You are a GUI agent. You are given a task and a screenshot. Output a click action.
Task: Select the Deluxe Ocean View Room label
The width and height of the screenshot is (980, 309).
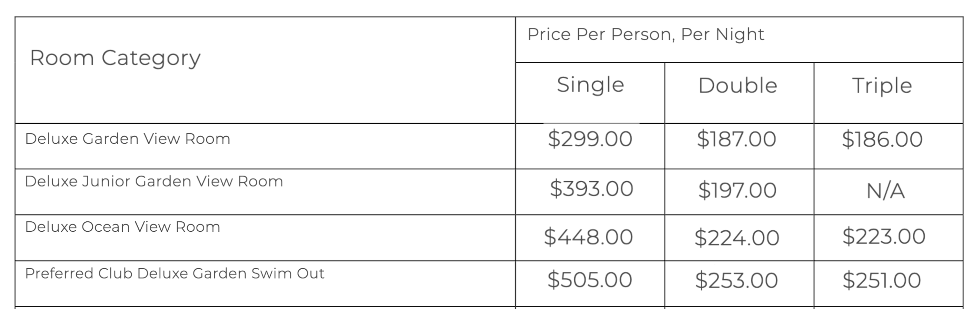[122, 227]
